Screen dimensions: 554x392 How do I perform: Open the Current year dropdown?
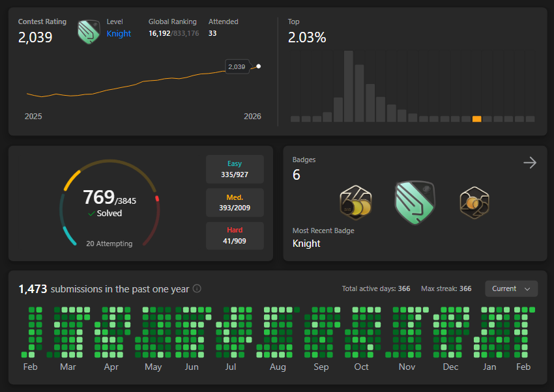point(511,288)
